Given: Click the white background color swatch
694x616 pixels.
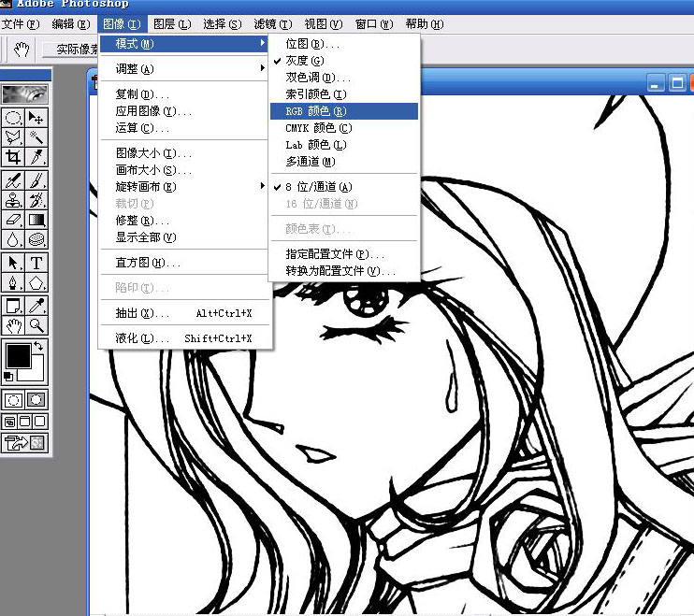Looking at the screenshot, I should pyautogui.click(x=36, y=374).
